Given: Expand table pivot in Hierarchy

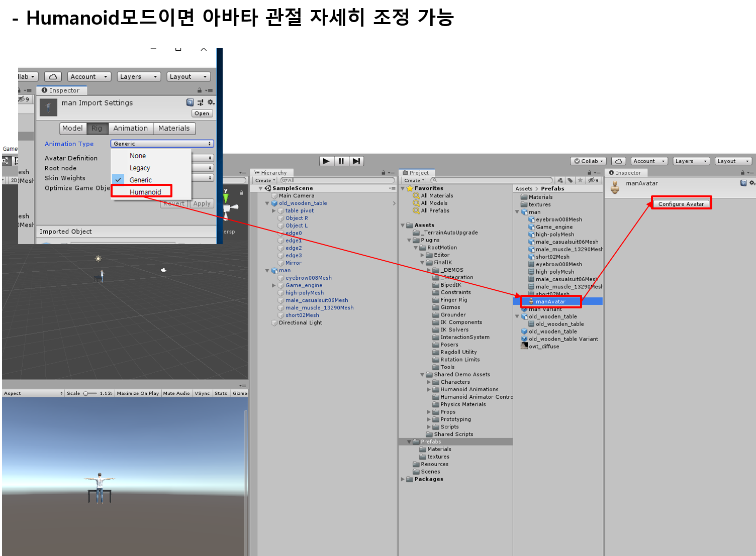Looking at the screenshot, I should point(274,211).
